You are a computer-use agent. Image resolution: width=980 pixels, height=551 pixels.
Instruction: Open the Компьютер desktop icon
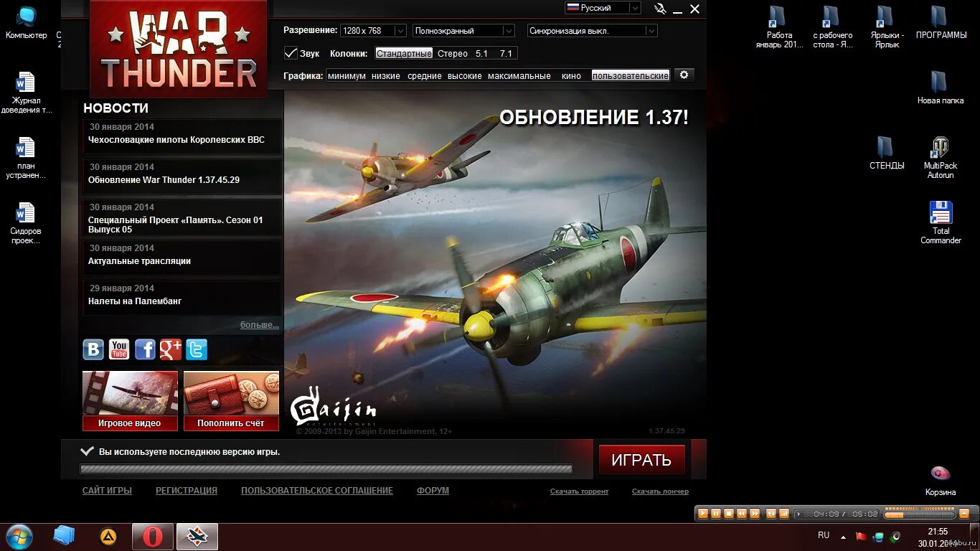(x=26, y=22)
